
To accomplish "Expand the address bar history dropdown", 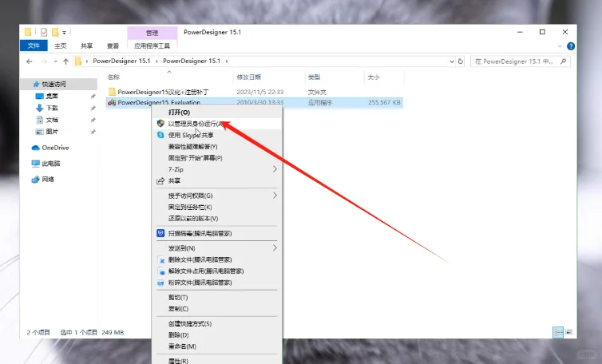I will coord(452,61).
